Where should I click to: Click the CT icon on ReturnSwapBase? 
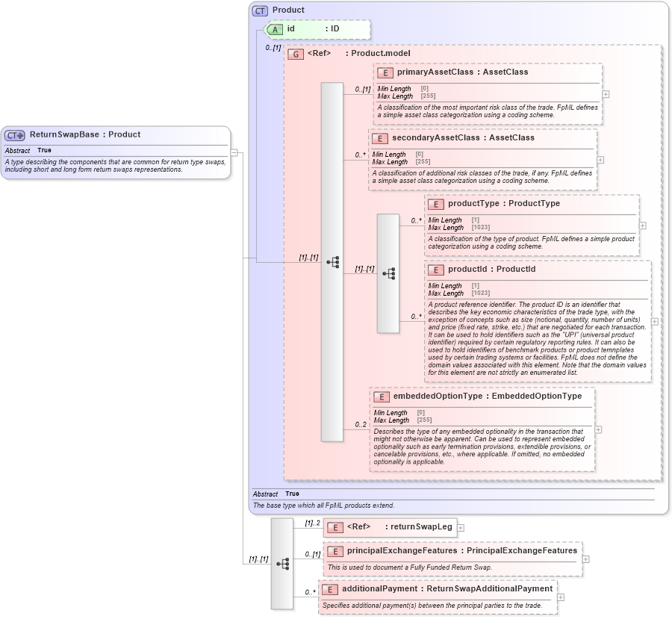coord(13,134)
